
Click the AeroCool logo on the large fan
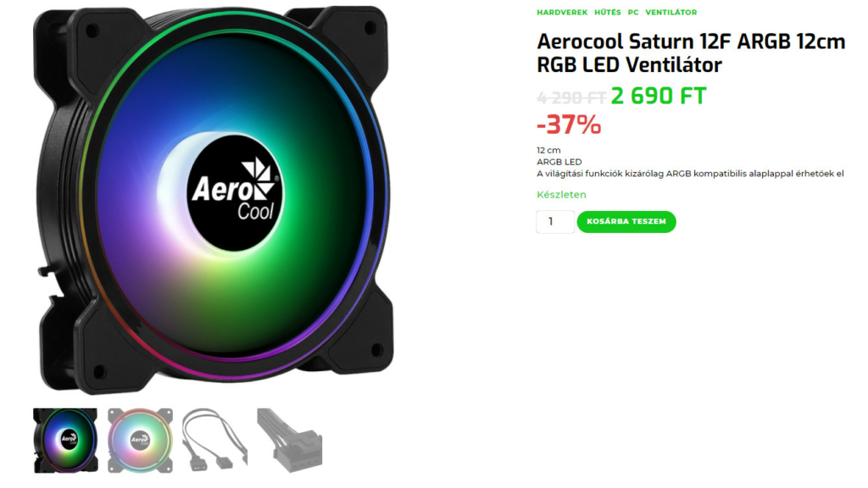235,192
